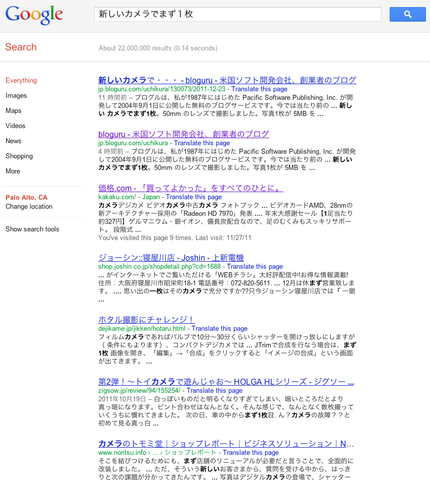This screenshot has height=480, width=430.
Task: Open the ホタル撮影にチャレンジ result
Action: point(146,320)
